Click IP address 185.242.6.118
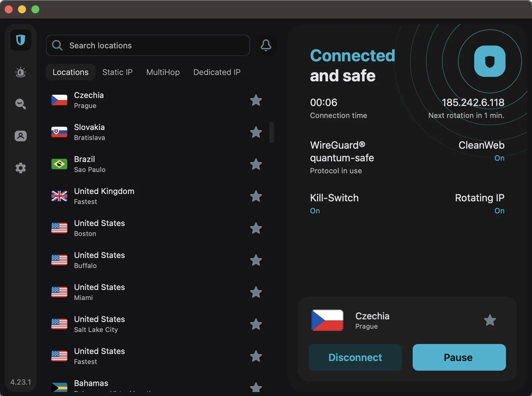The width and height of the screenshot is (532, 396). click(x=473, y=102)
